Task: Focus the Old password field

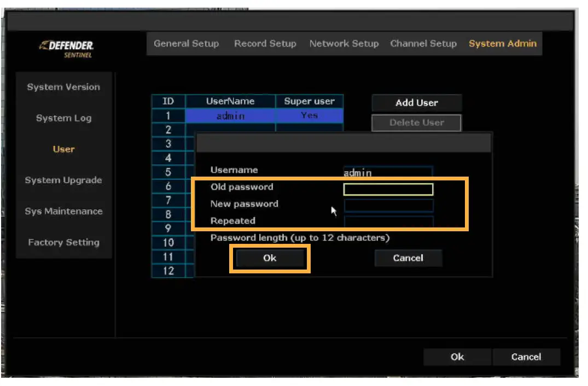Action: (388, 189)
